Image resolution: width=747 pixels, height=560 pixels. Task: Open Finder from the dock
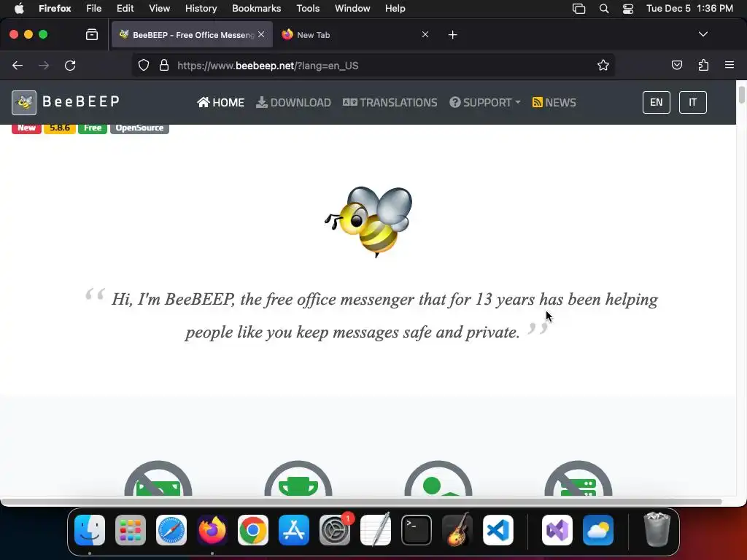90,530
